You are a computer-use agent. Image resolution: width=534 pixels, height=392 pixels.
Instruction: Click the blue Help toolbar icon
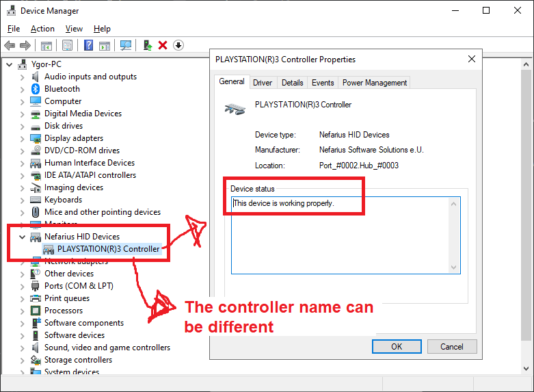tap(89, 45)
